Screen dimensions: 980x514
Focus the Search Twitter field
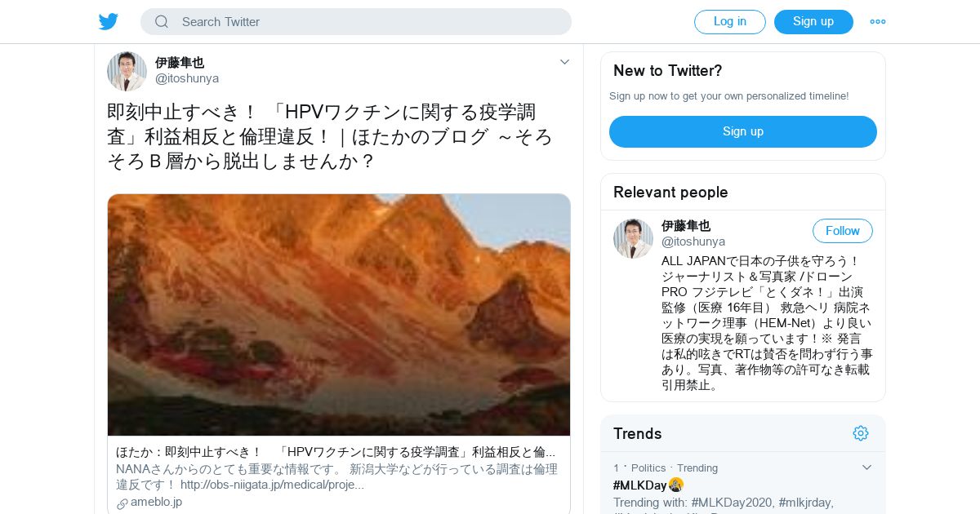(x=356, y=22)
